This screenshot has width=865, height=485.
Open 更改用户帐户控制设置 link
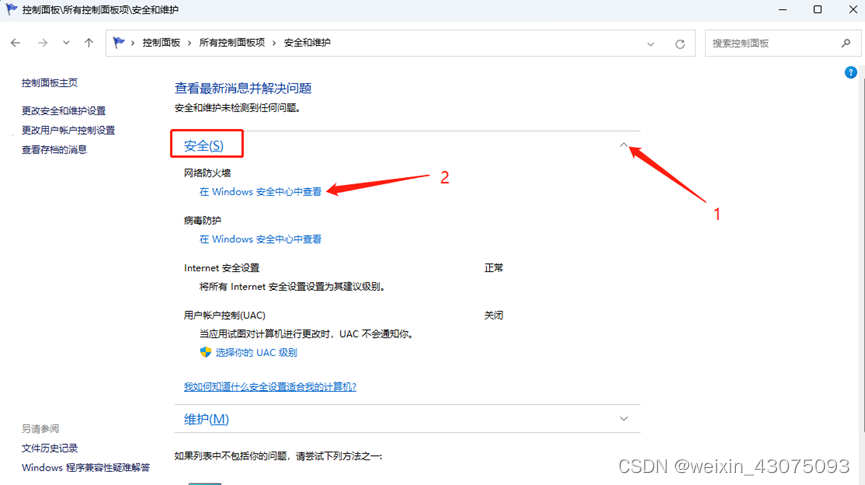[68, 130]
